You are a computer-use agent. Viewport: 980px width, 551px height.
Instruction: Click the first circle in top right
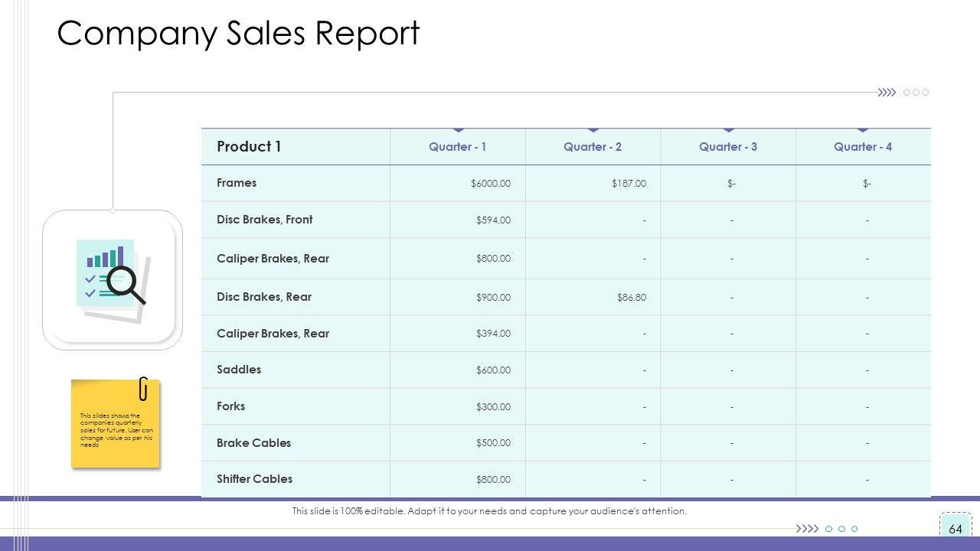pyautogui.click(x=907, y=93)
